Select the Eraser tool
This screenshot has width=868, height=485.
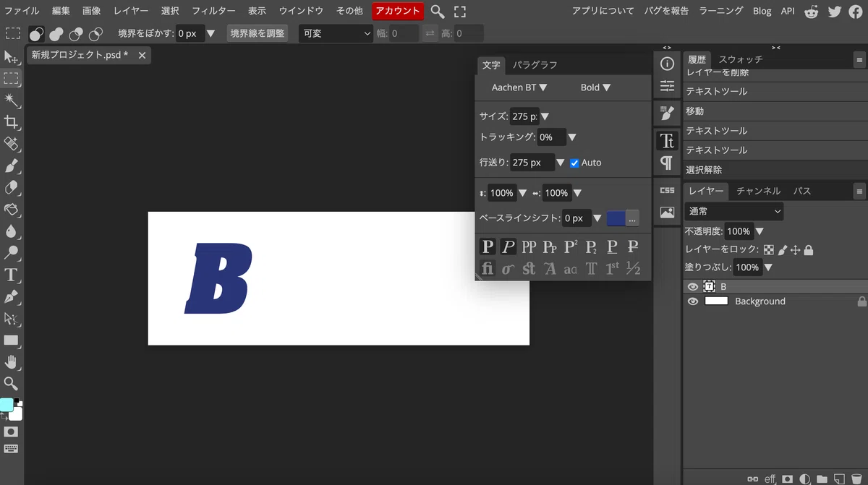tap(11, 187)
